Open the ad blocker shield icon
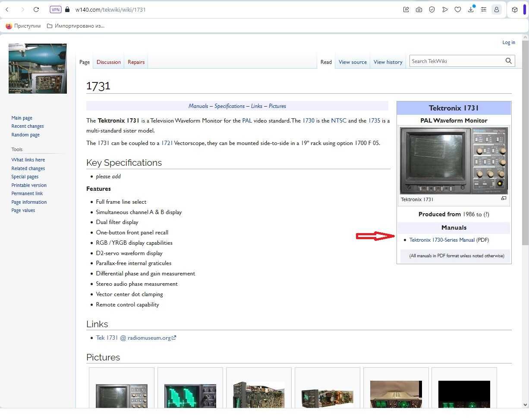529x420 pixels. (432, 9)
